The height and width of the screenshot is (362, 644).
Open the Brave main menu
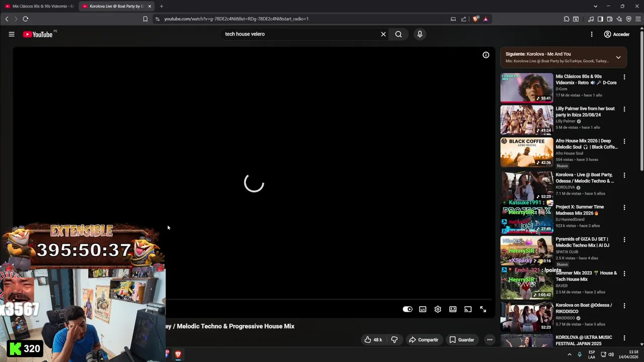tap(638, 19)
